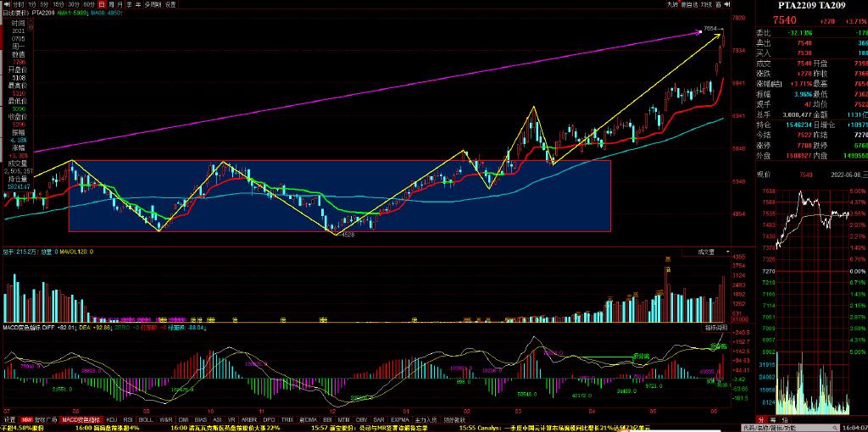
Task: Switch to the EXPMA indicator
Action: [x=400, y=420]
